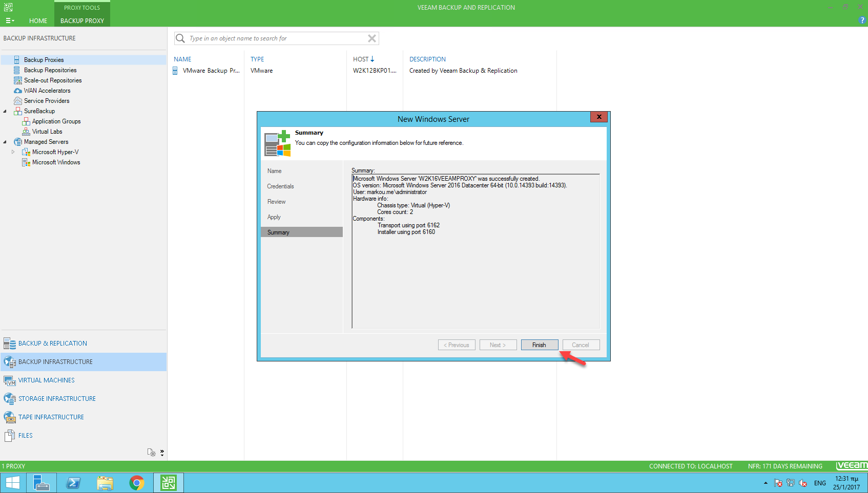Clear the search box with X icon
Screen dimensions: 868x493
tap(372, 38)
